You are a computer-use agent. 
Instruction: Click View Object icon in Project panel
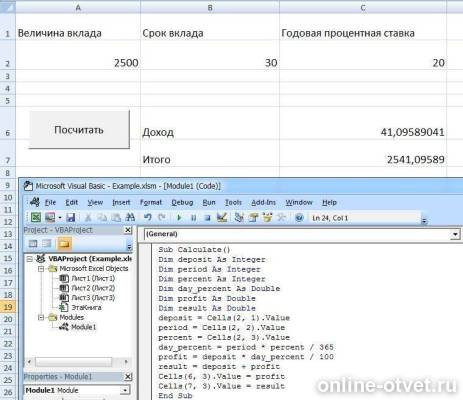pyautogui.click(x=47, y=244)
